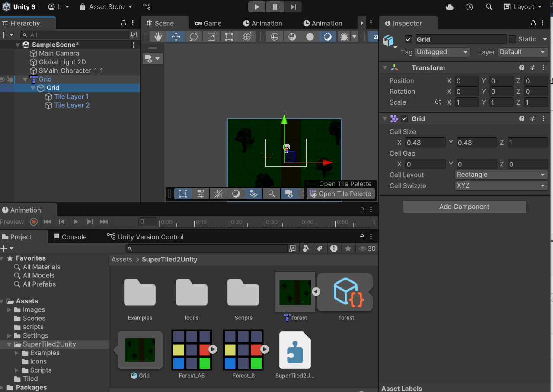
Task: Open the Undo History clock icon
Action: [470, 7]
